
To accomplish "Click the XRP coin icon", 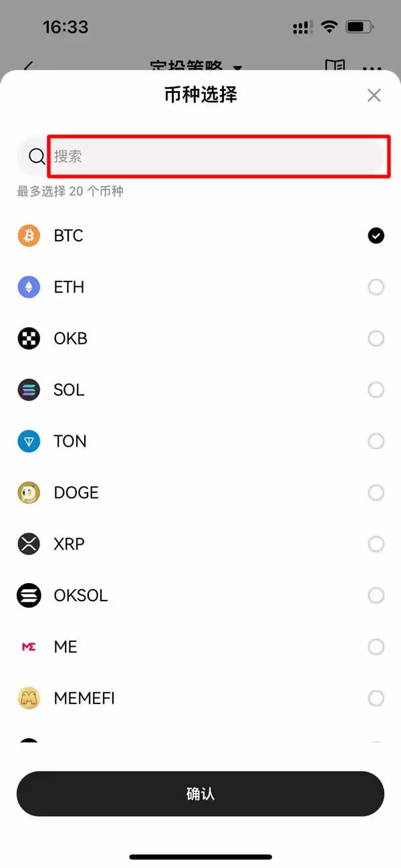I will (x=28, y=544).
